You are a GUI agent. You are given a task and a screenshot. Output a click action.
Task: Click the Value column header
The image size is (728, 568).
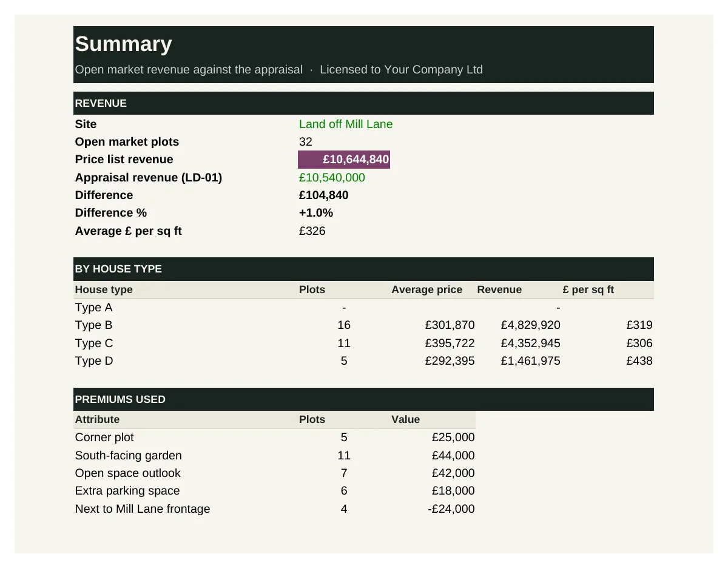405,420
